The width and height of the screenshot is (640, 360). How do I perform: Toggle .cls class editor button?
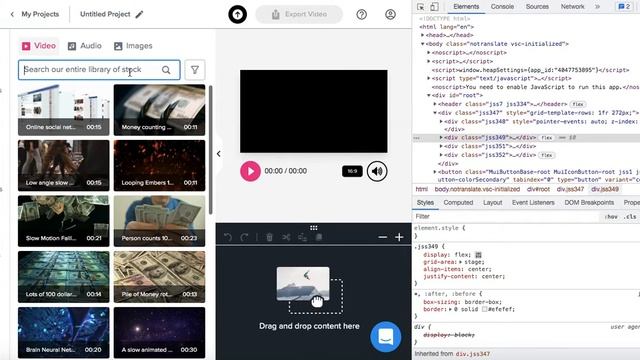pyautogui.click(x=631, y=217)
